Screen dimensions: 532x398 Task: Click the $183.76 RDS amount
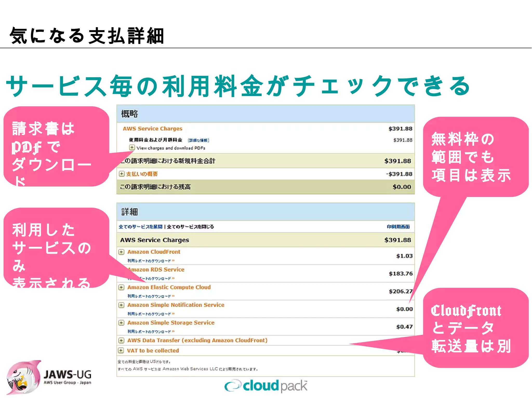click(401, 273)
